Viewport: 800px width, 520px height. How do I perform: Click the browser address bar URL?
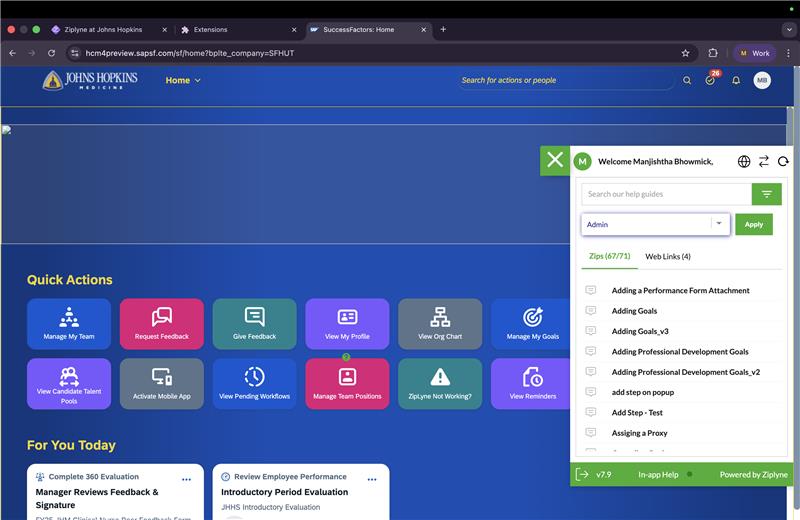tap(190, 53)
